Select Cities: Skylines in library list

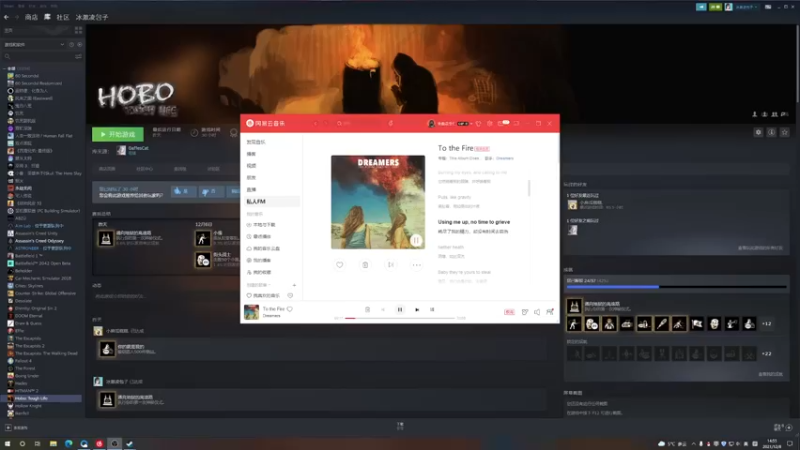click(x=29, y=286)
